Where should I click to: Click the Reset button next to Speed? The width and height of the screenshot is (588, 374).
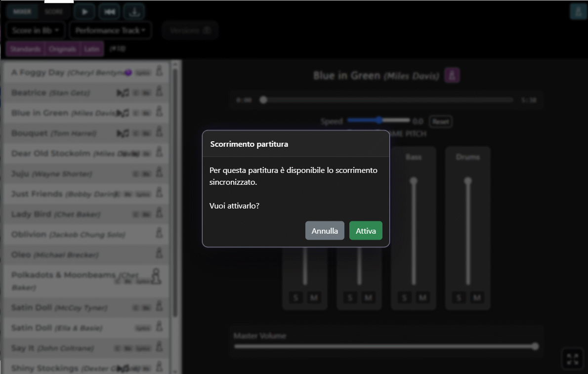click(440, 122)
